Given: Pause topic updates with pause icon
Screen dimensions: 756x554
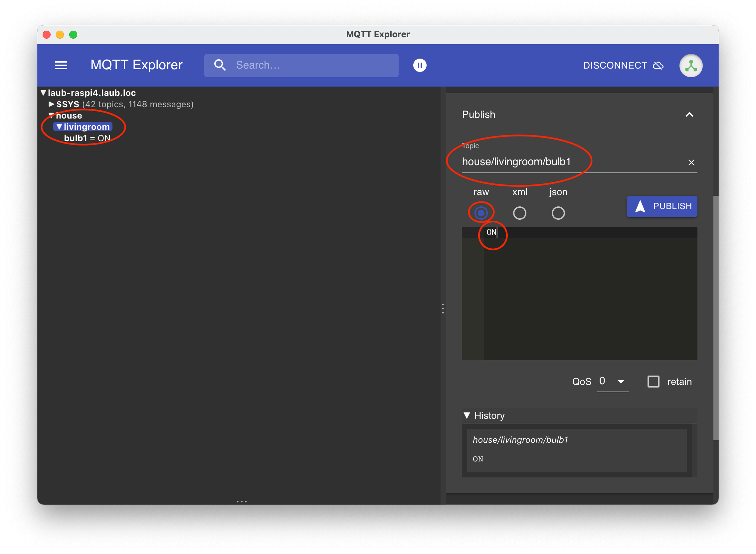Looking at the screenshot, I should [x=420, y=65].
